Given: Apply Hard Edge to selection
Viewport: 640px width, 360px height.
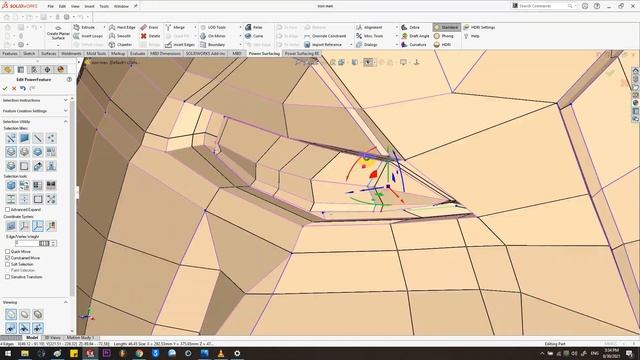Looking at the screenshot, I should [122, 27].
